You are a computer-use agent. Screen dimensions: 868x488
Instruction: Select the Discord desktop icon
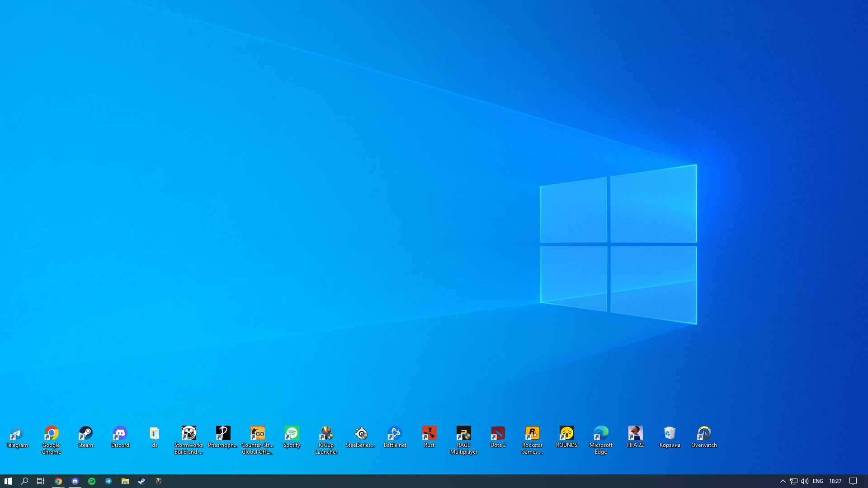click(x=120, y=436)
